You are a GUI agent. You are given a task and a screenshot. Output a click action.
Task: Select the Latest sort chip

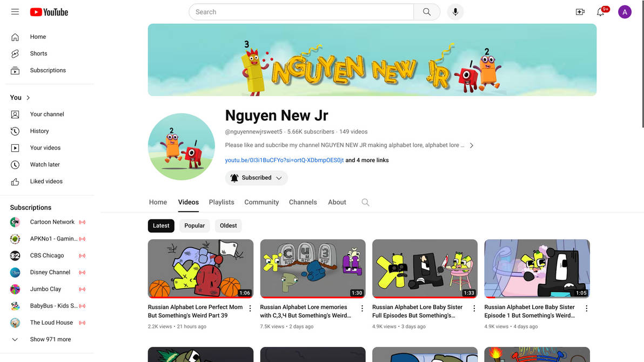161,226
